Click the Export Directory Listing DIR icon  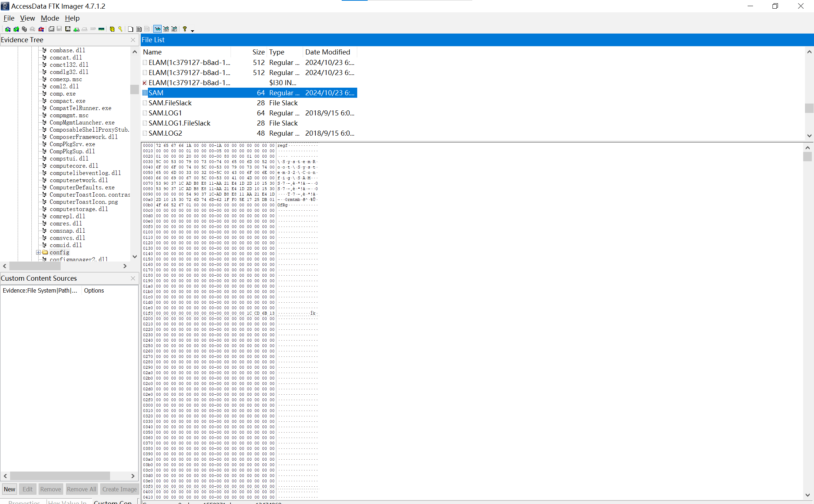147,29
